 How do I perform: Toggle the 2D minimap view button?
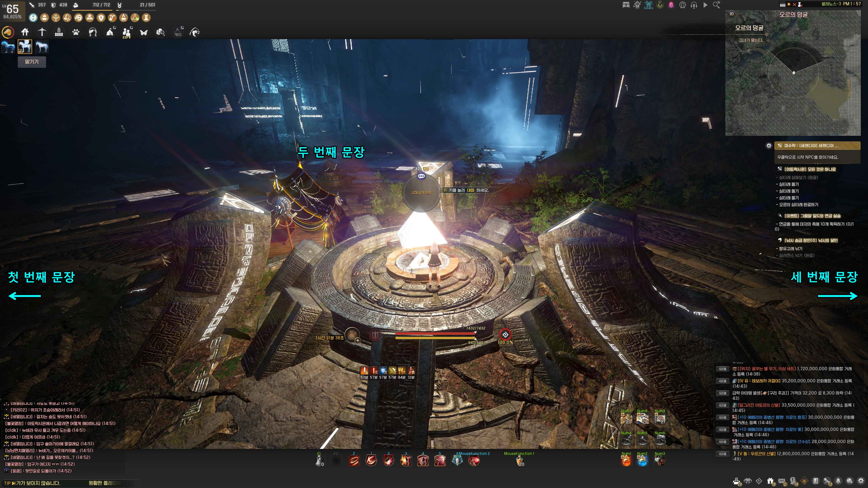point(731,14)
